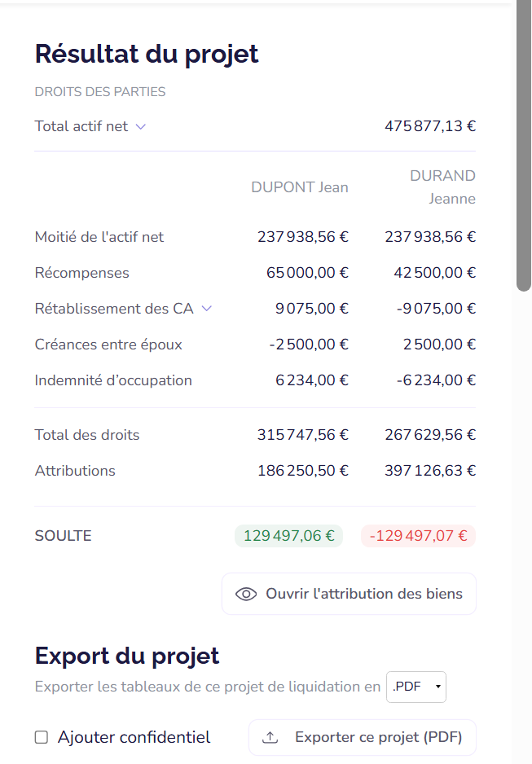Expand the Total actif net chevron
This screenshot has width=532, height=764.
point(140,127)
